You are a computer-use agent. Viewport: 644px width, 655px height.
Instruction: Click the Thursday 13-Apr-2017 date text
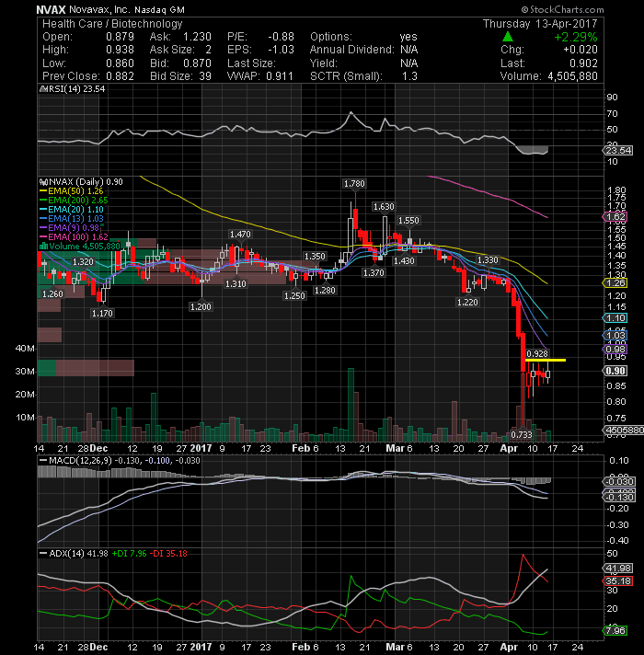click(x=540, y=24)
